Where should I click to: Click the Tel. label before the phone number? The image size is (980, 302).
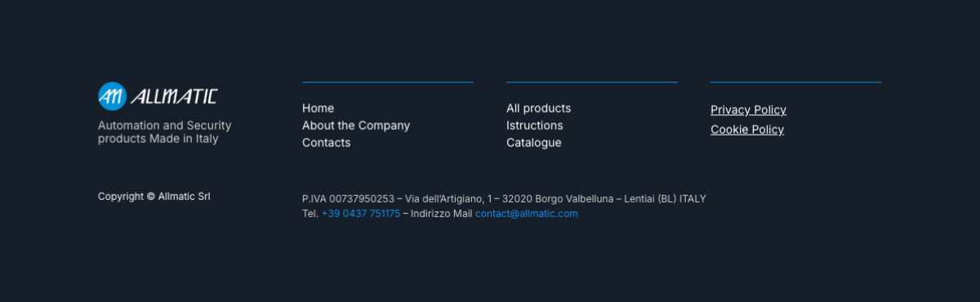click(x=310, y=213)
